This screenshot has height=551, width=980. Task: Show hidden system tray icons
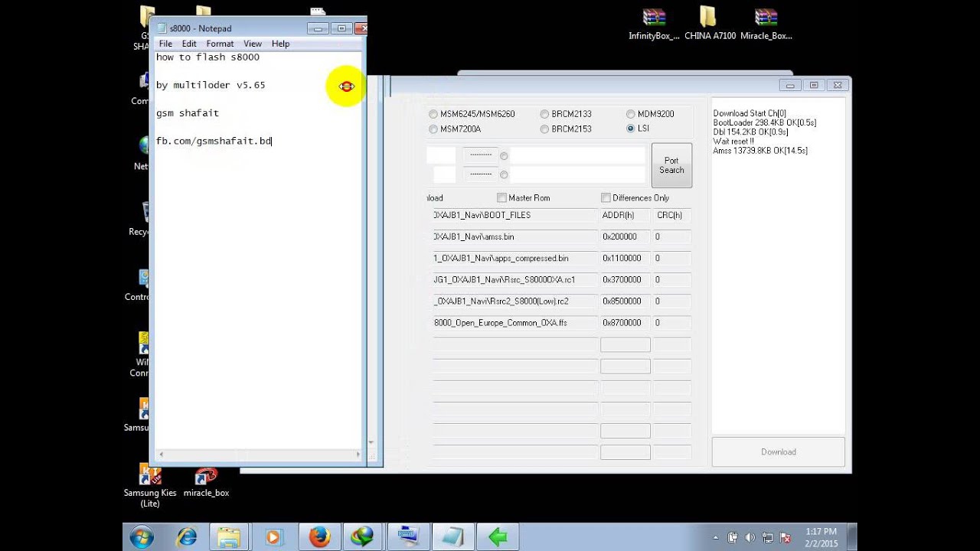[x=716, y=537]
